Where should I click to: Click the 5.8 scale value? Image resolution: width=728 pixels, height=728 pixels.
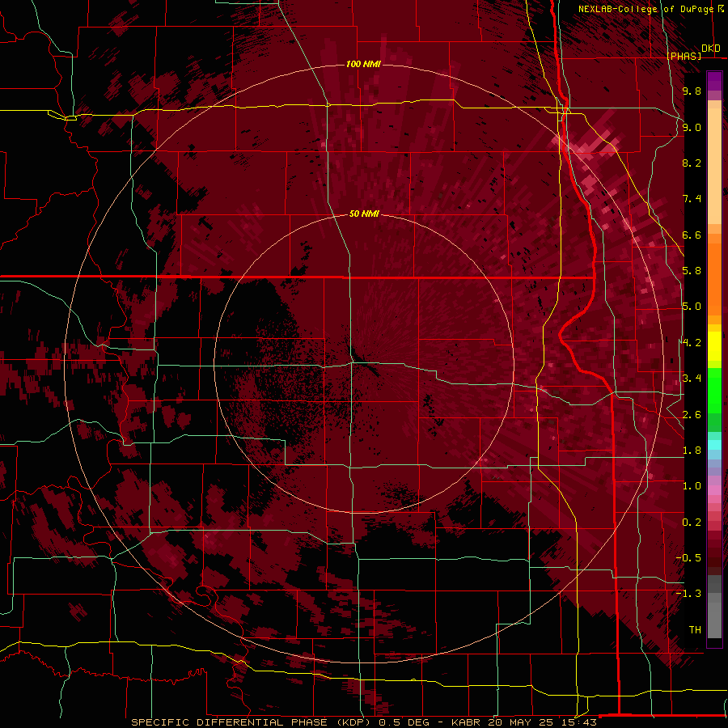click(692, 271)
